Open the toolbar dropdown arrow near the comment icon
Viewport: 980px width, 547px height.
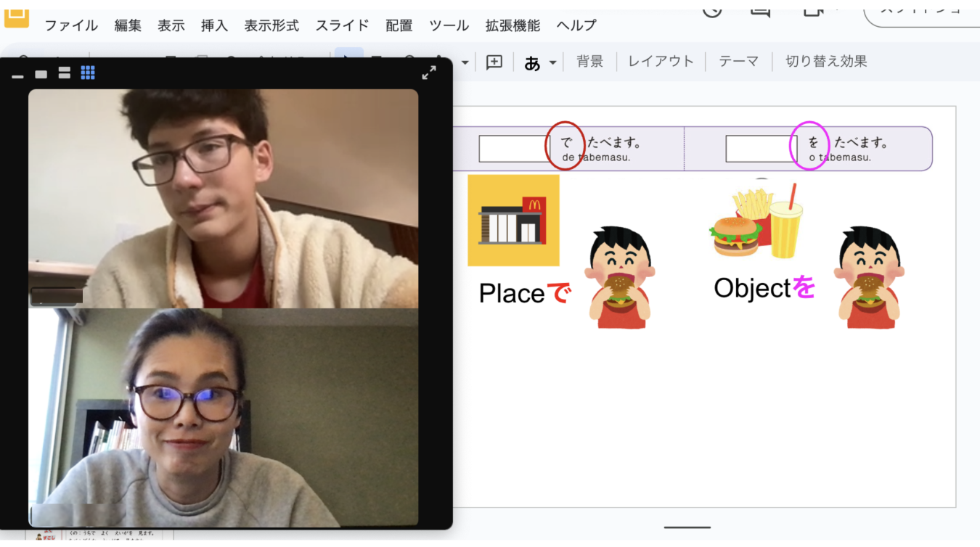tap(464, 62)
